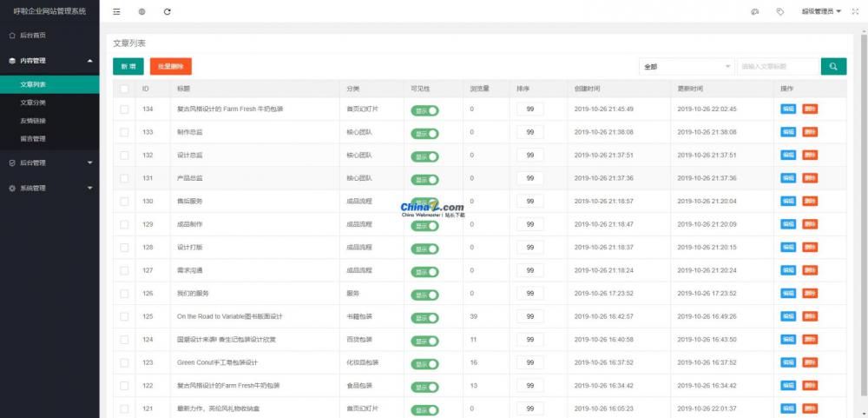
Task: Expand the 系统管理 sidebar menu
Action: click(49, 188)
